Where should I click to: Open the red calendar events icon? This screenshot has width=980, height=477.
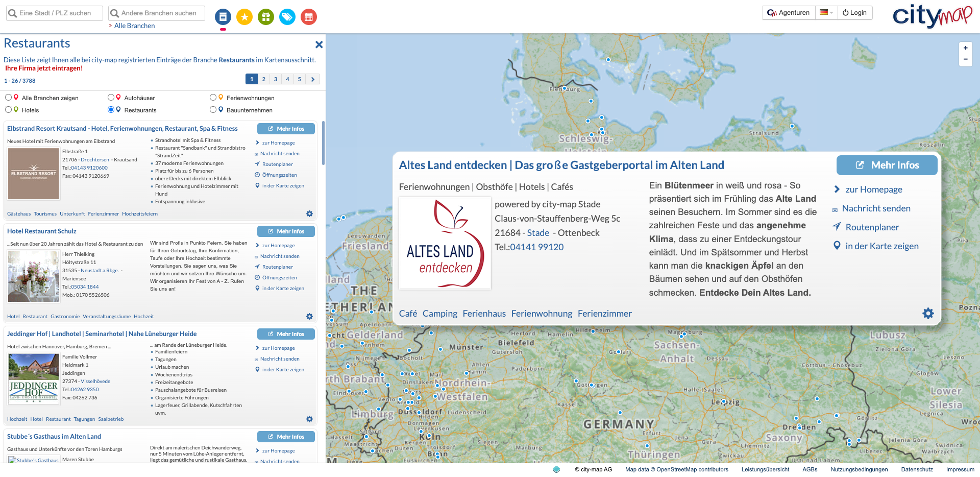(x=309, y=17)
